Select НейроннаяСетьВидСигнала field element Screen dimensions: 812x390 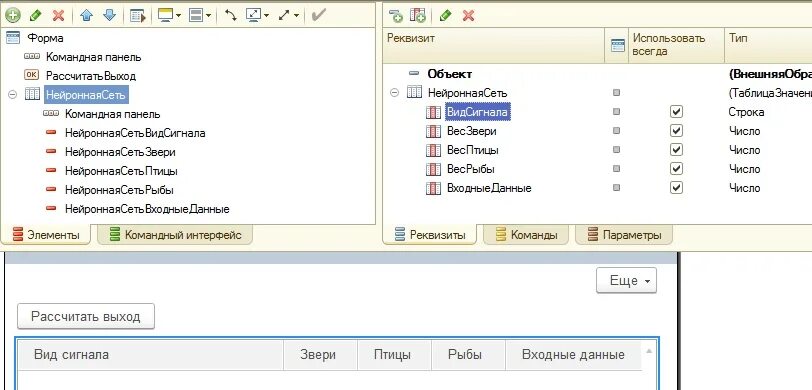tap(135, 133)
